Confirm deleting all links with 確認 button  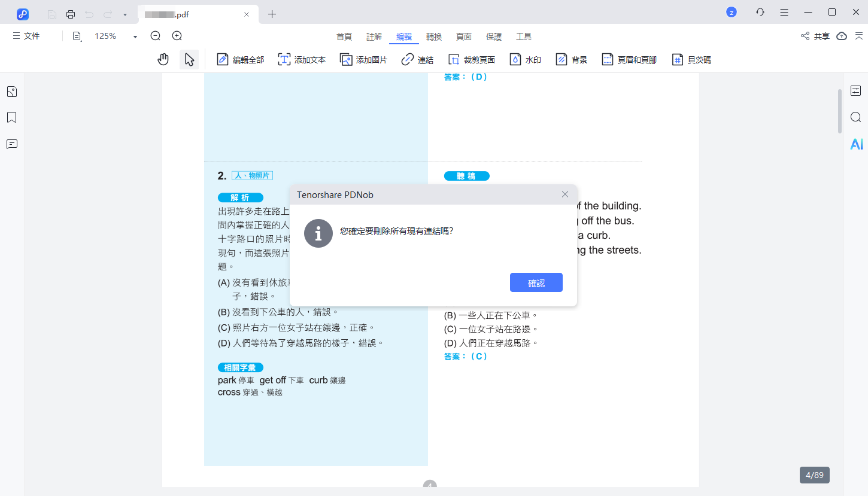click(536, 282)
